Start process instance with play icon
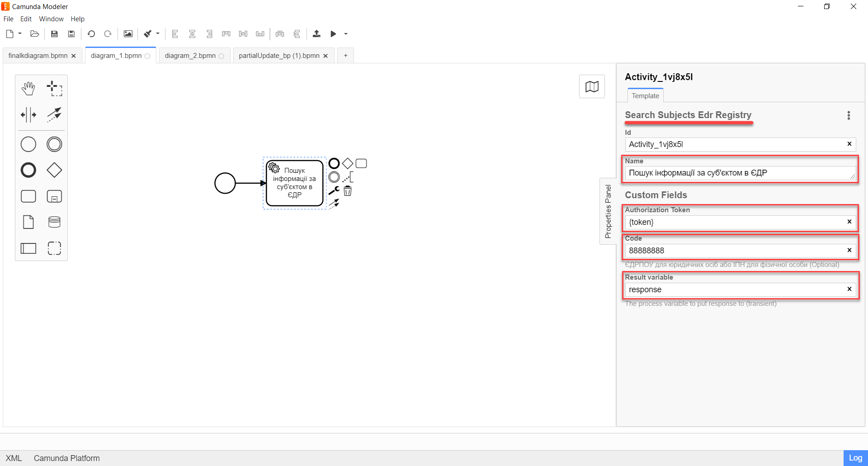This screenshot has height=466, width=868. (x=333, y=34)
